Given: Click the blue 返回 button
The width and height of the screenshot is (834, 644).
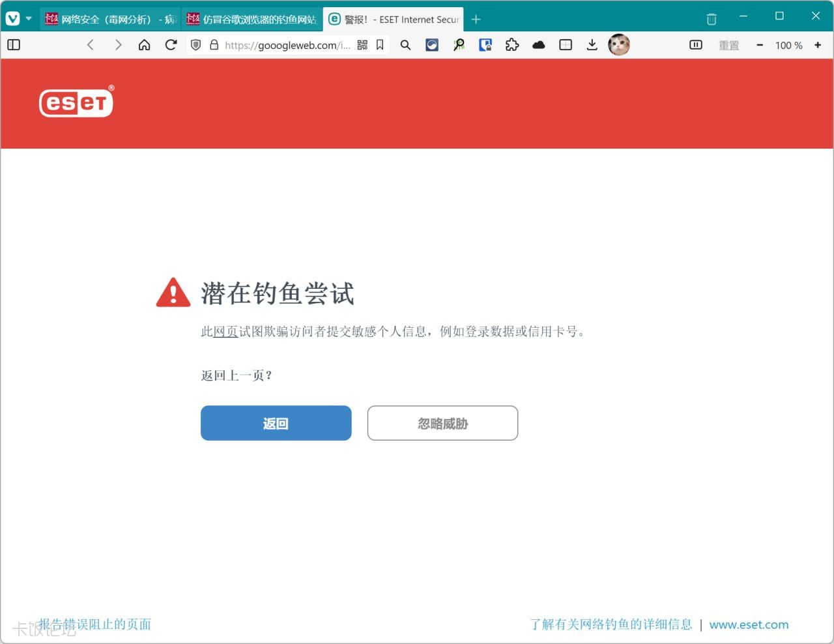Looking at the screenshot, I should coord(276,423).
